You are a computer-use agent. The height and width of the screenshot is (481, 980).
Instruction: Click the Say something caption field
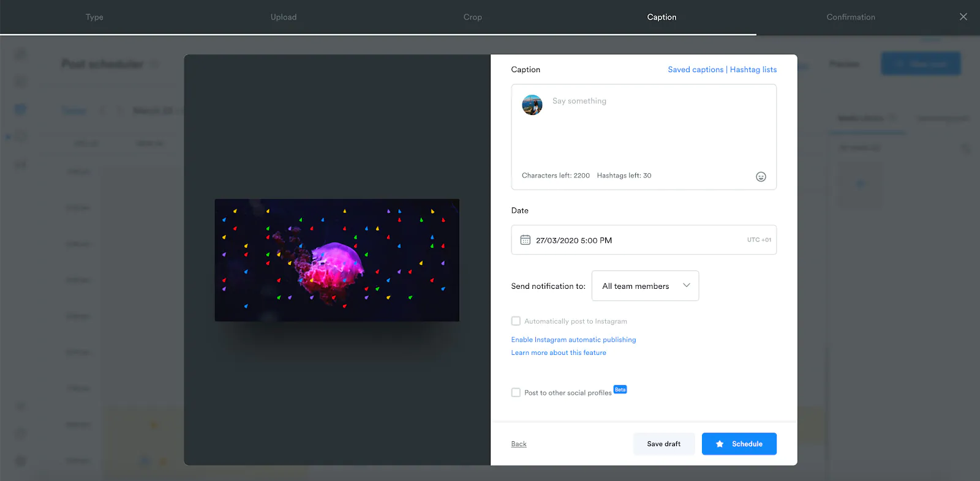pyautogui.click(x=644, y=137)
